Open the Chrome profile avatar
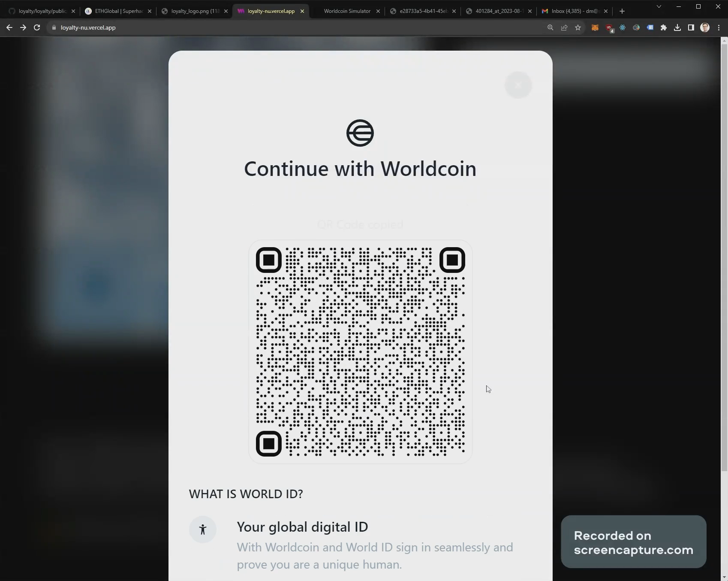 [705, 27]
